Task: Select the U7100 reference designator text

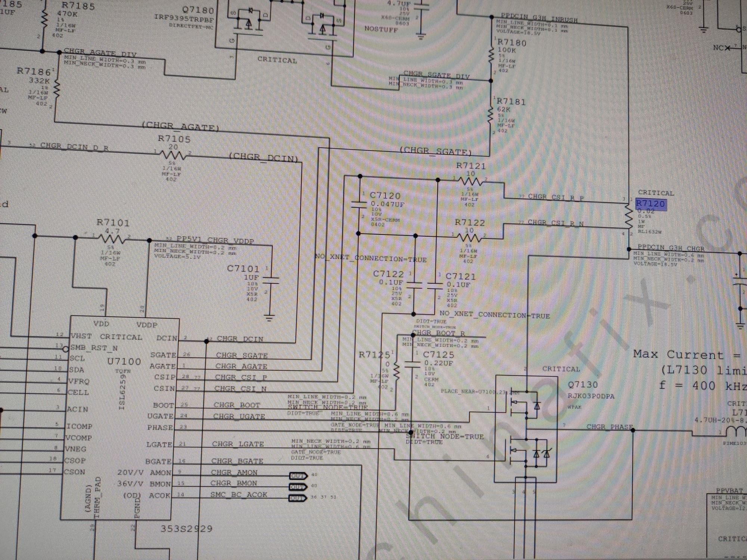Action: (124, 361)
